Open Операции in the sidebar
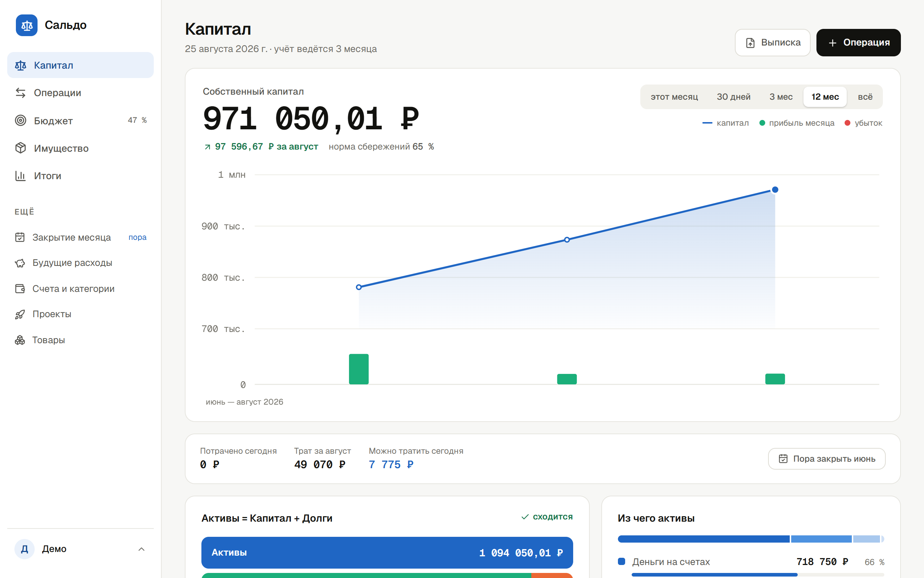Screen dimensions: 924x578 tap(80, 93)
